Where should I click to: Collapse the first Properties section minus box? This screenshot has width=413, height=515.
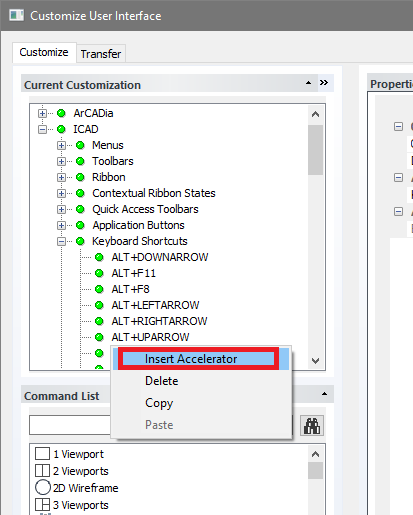(398, 127)
